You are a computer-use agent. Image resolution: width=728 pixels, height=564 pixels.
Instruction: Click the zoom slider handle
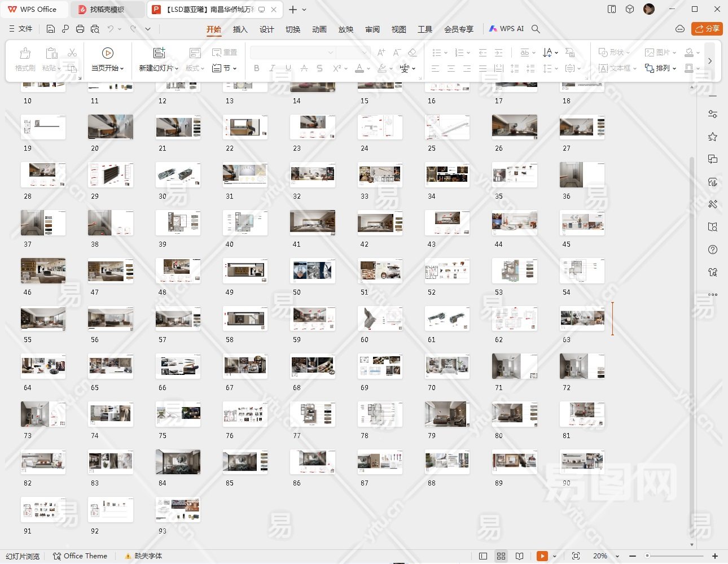tap(647, 556)
